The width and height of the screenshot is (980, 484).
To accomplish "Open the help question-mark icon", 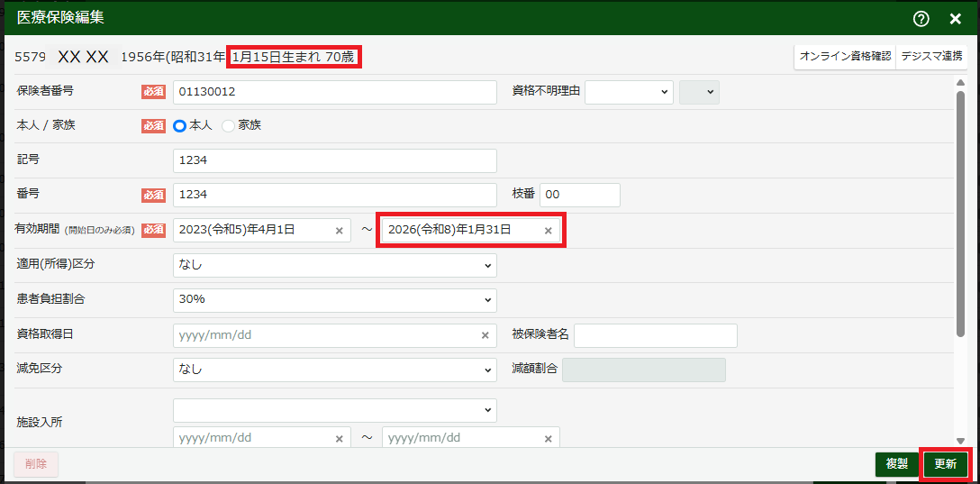I will coord(921,19).
